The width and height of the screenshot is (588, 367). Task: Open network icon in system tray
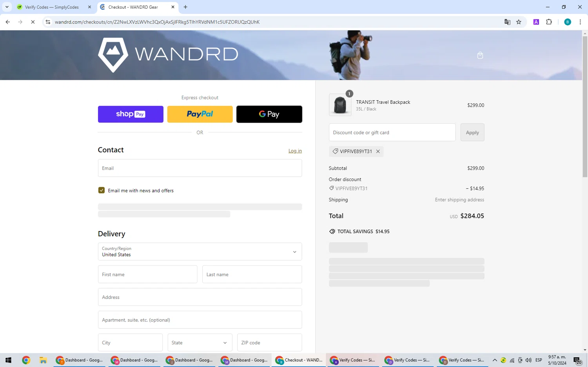coord(512,360)
